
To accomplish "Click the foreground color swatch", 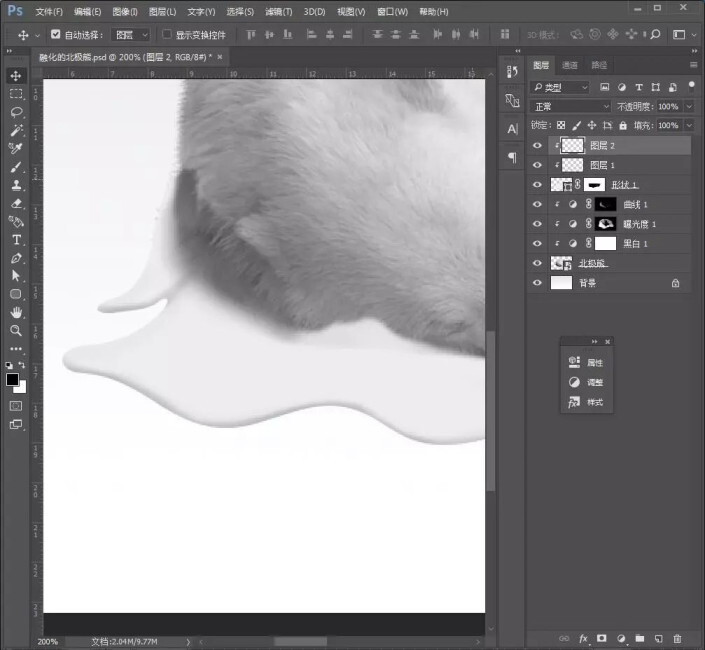I will (x=12, y=379).
